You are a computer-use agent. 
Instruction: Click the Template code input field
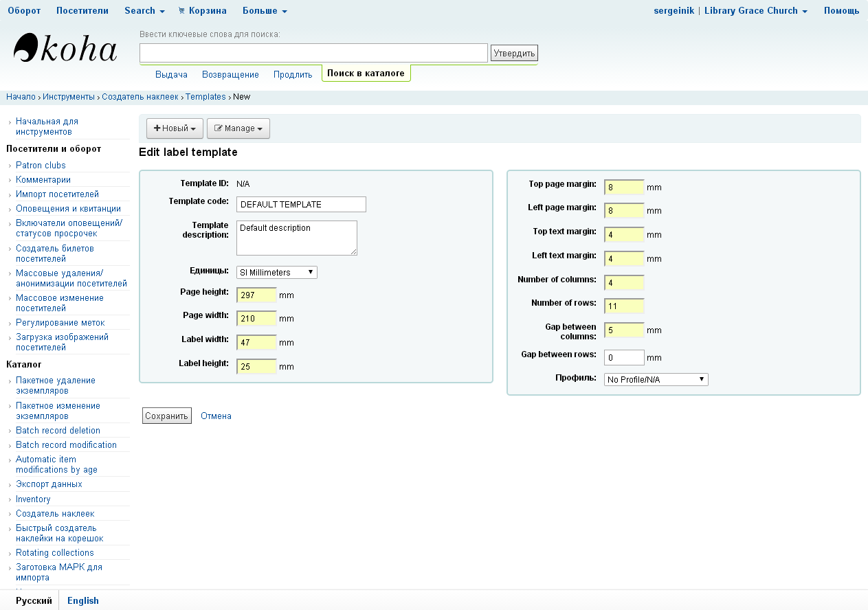301,205
